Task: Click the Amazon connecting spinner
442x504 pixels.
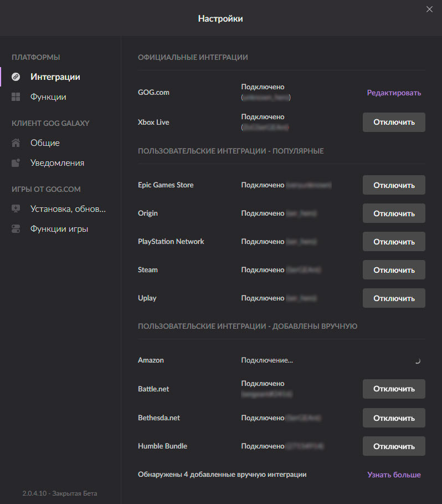Action: click(417, 360)
